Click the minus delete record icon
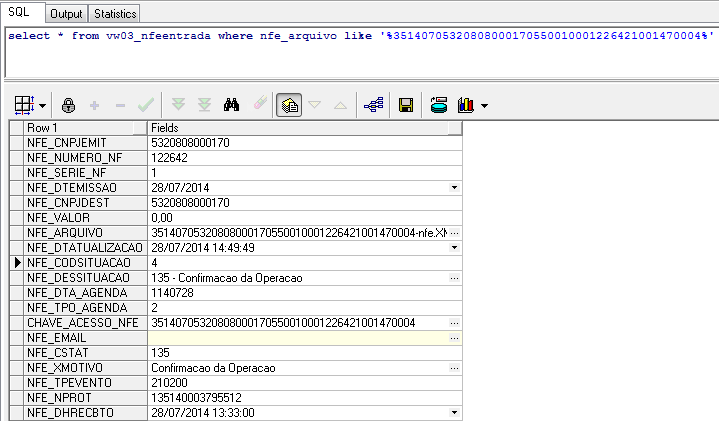Image resolution: width=719 pixels, height=421 pixels. pyautogui.click(x=121, y=106)
